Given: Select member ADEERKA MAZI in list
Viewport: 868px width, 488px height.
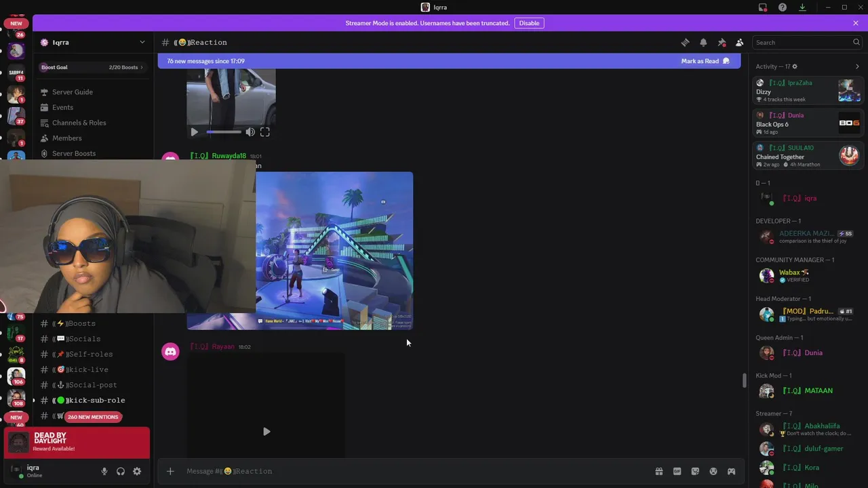Looking at the screenshot, I should [x=808, y=237].
